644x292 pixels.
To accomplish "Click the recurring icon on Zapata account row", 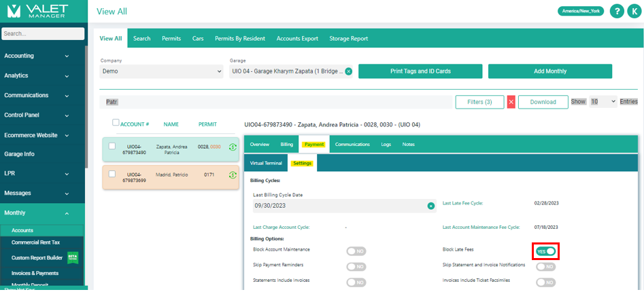I will click(x=233, y=147).
